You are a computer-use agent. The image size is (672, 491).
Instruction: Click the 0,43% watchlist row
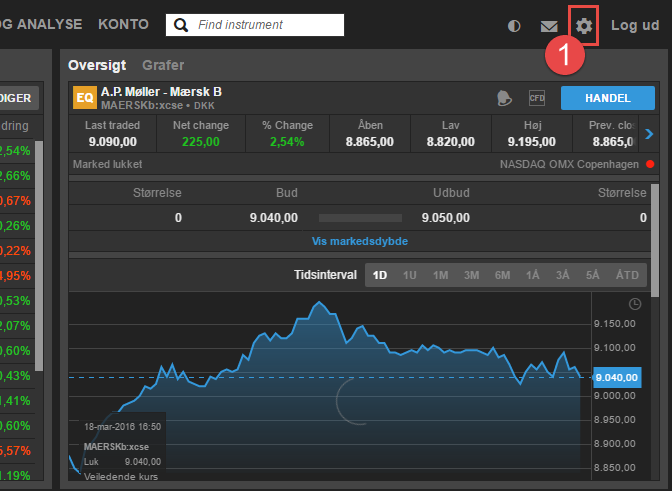[x=17, y=376]
